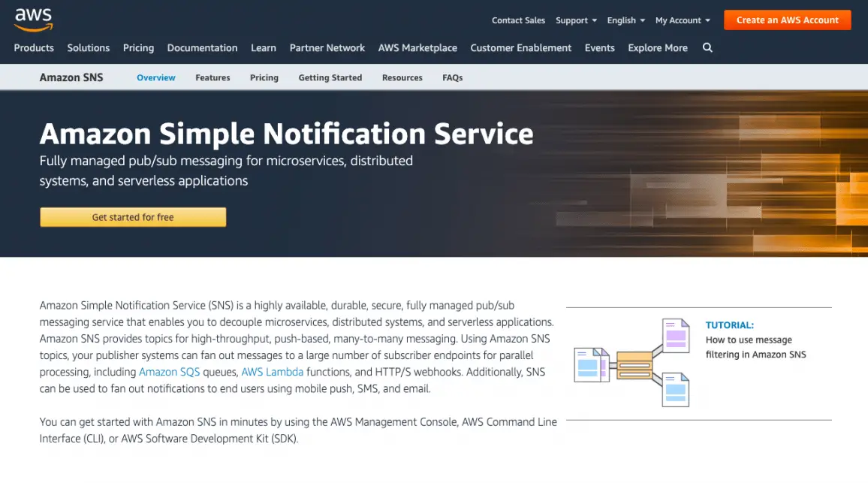This screenshot has width=868, height=483.
Task: Click the Amazon Simple Notification Service heading
Action: click(x=286, y=134)
